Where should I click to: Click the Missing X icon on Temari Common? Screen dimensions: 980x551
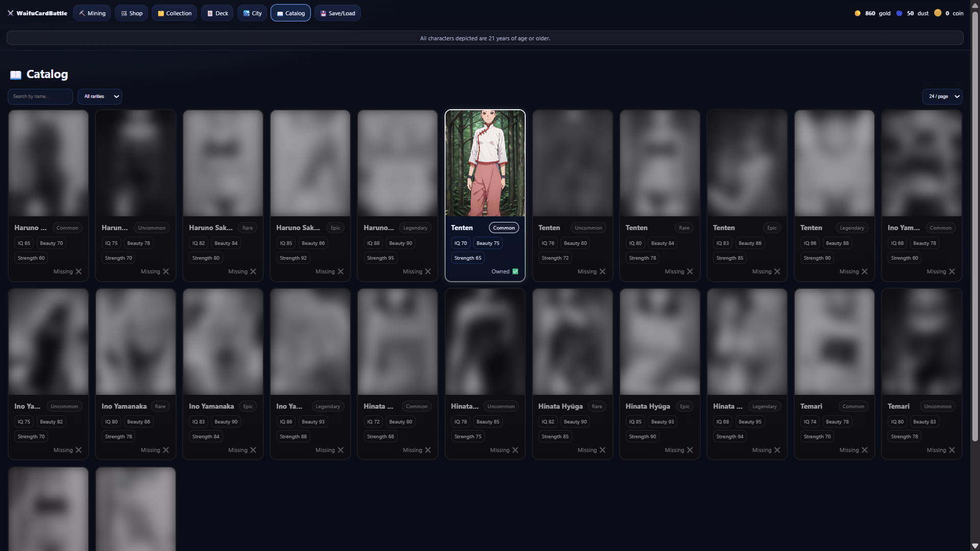click(x=865, y=450)
